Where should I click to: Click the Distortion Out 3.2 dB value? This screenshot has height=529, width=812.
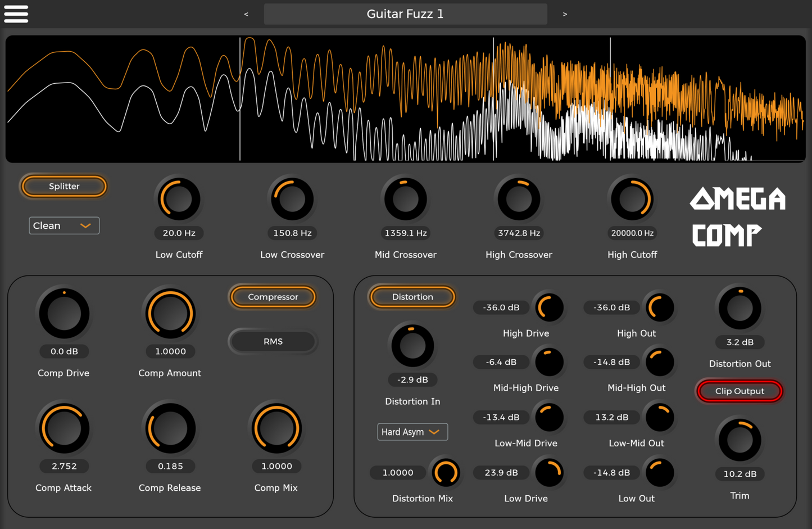coord(740,342)
